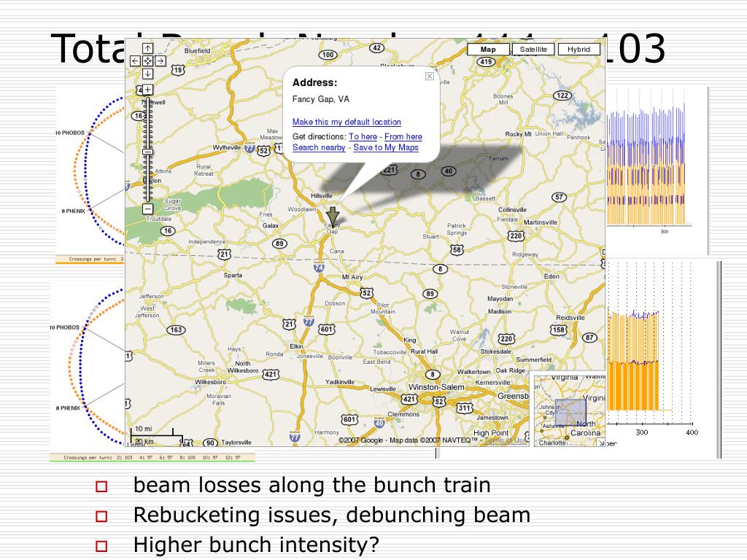Click the US 158 shield near Reidsville
The height and width of the screenshot is (560, 747).
pyautogui.click(x=558, y=330)
